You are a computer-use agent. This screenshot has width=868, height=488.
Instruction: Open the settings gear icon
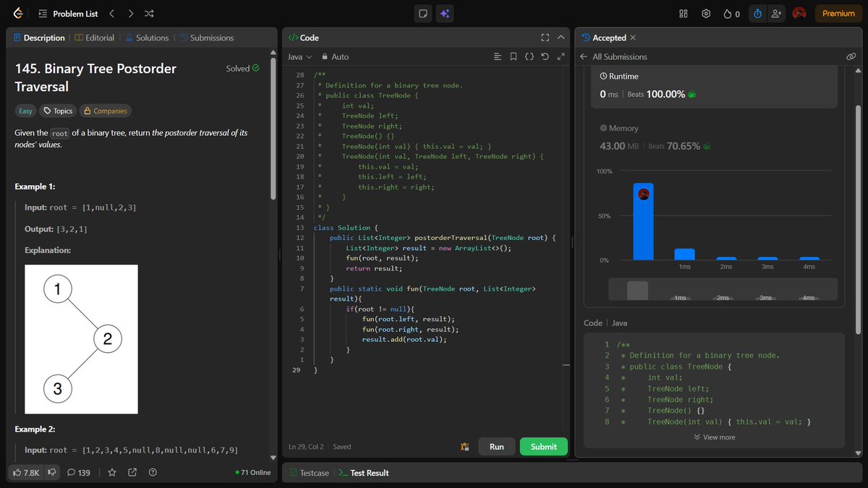pos(706,13)
